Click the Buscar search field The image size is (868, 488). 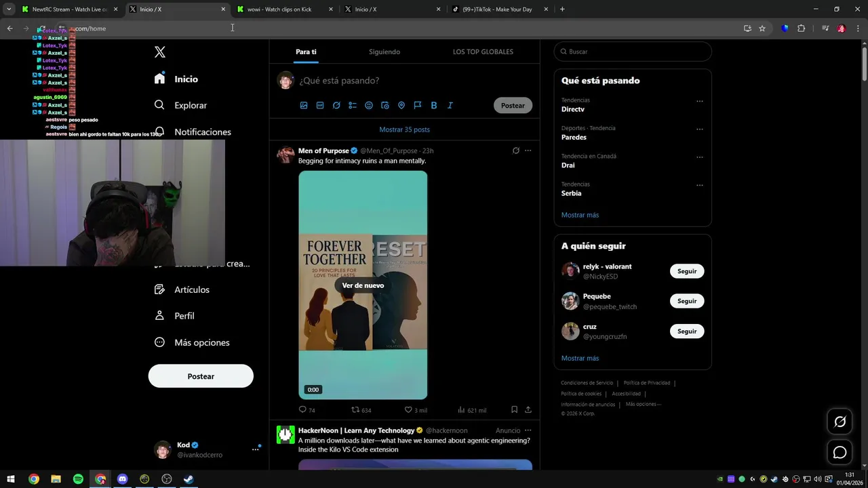point(633,52)
